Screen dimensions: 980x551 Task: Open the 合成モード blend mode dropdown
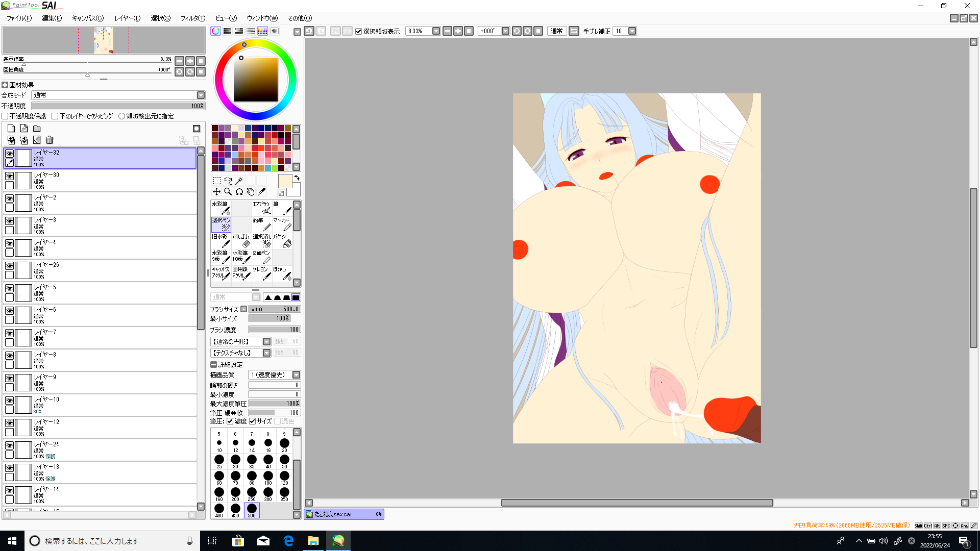coord(201,95)
